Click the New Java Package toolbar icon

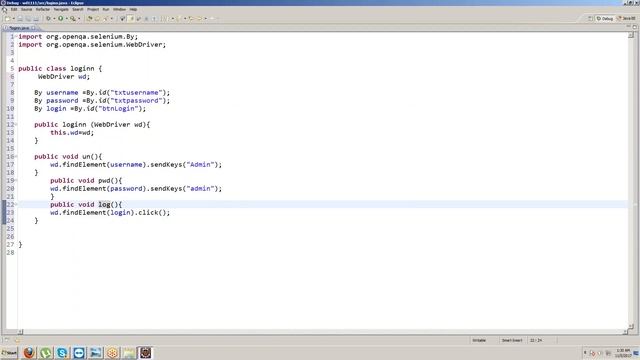[x=90, y=18]
